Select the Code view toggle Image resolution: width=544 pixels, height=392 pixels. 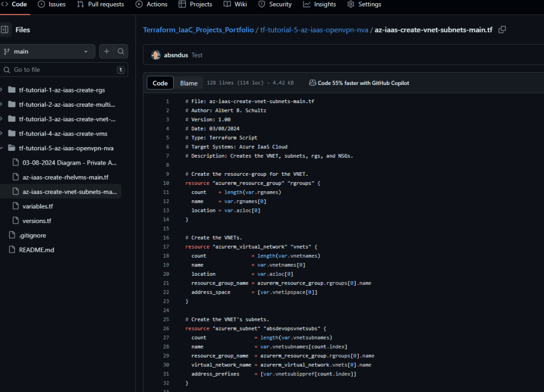pos(160,83)
